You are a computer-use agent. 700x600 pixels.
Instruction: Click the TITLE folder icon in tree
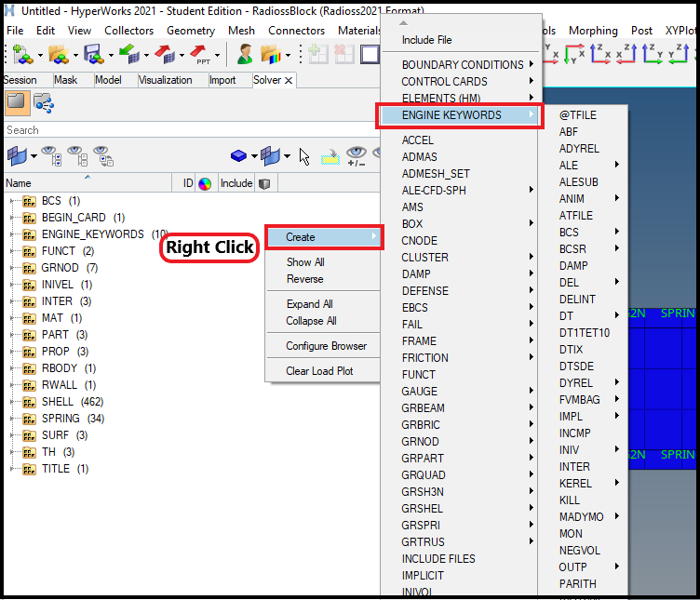click(x=30, y=469)
